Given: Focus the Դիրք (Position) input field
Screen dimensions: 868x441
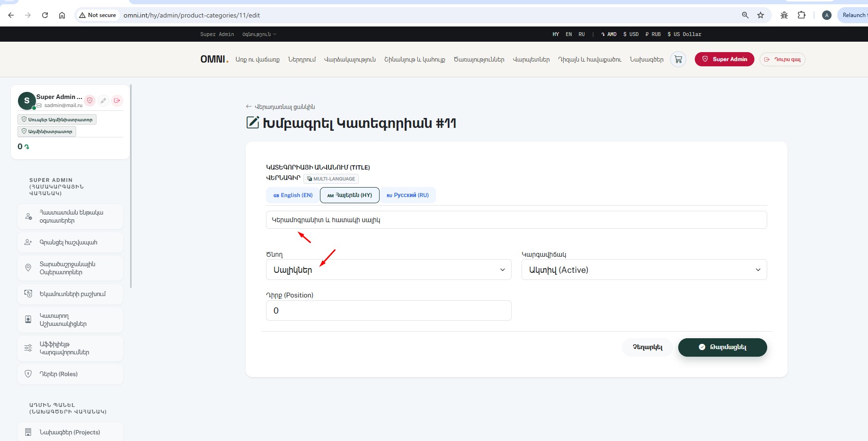Looking at the screenshot, I should pos(389,310).
